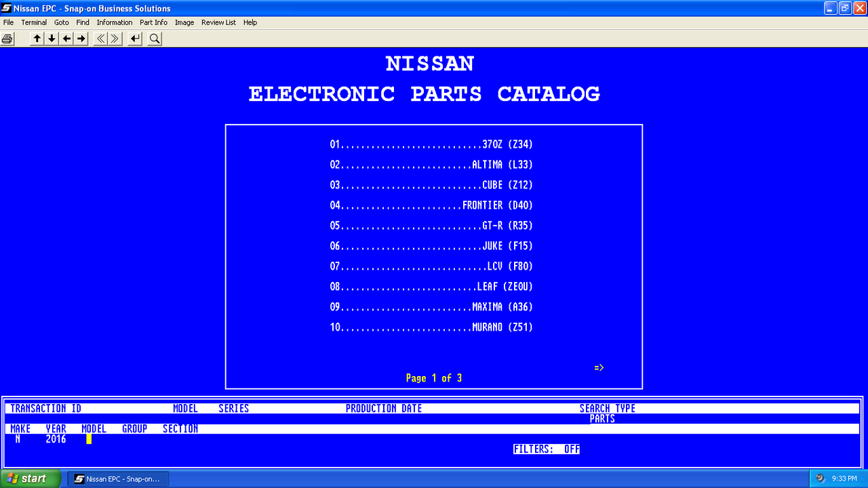The width and height of the screenshot is (868, 488).
Task: Select model 07 LCV (F80)
Action: click(x=432, y=266)
